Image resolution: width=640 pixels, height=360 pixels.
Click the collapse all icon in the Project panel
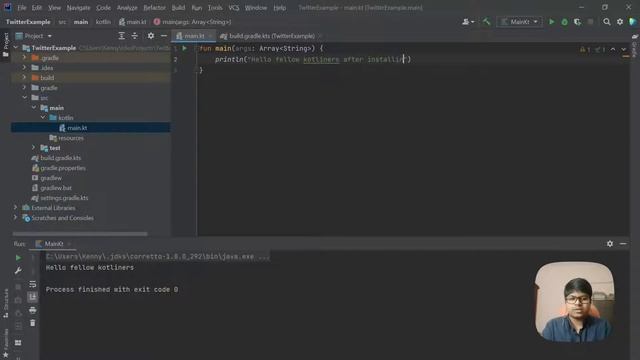click(x=135, y=36)
